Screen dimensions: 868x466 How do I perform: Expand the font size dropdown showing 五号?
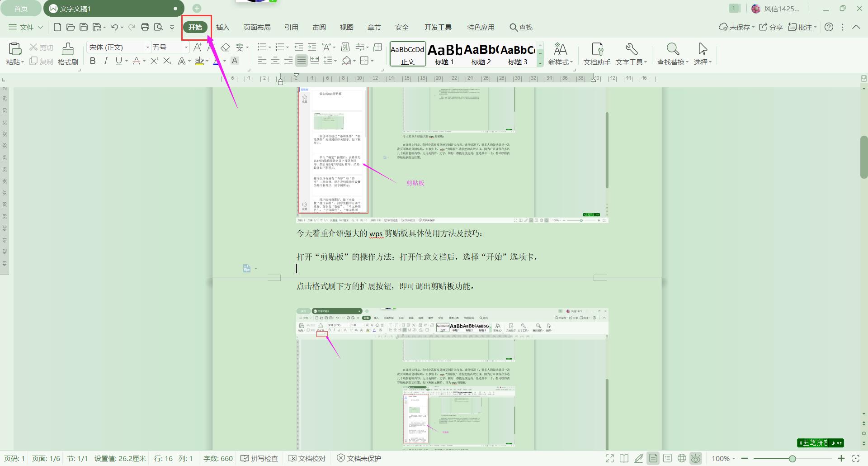(x=186, y=47)
